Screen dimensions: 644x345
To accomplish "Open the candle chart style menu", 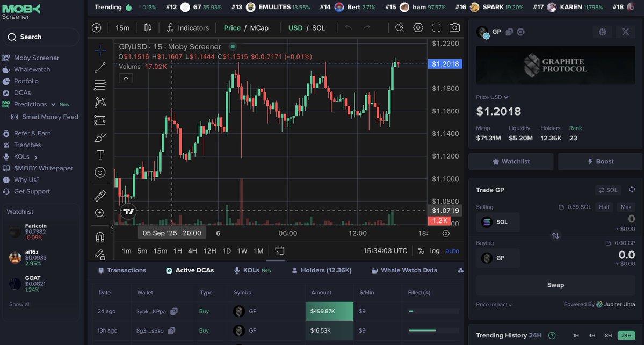I will pyautogui.click(x=148, y=28).
